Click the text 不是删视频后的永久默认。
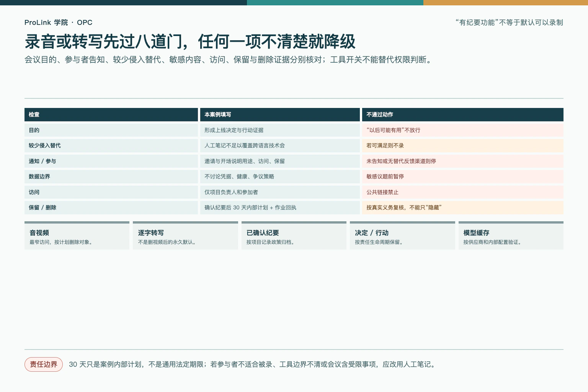 pos(168,242)
